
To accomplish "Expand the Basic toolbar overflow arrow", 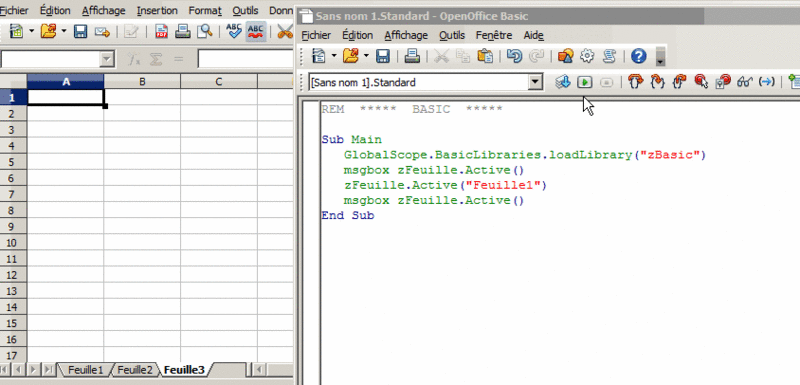I will click(660, 57).
